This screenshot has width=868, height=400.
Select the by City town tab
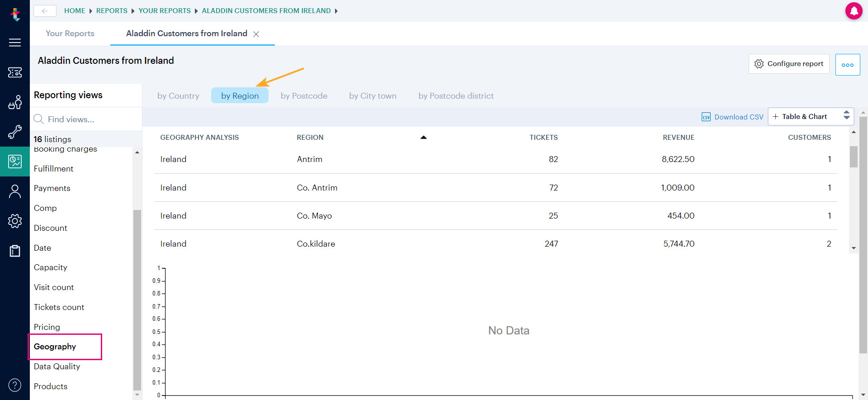(x=373, y=95)
